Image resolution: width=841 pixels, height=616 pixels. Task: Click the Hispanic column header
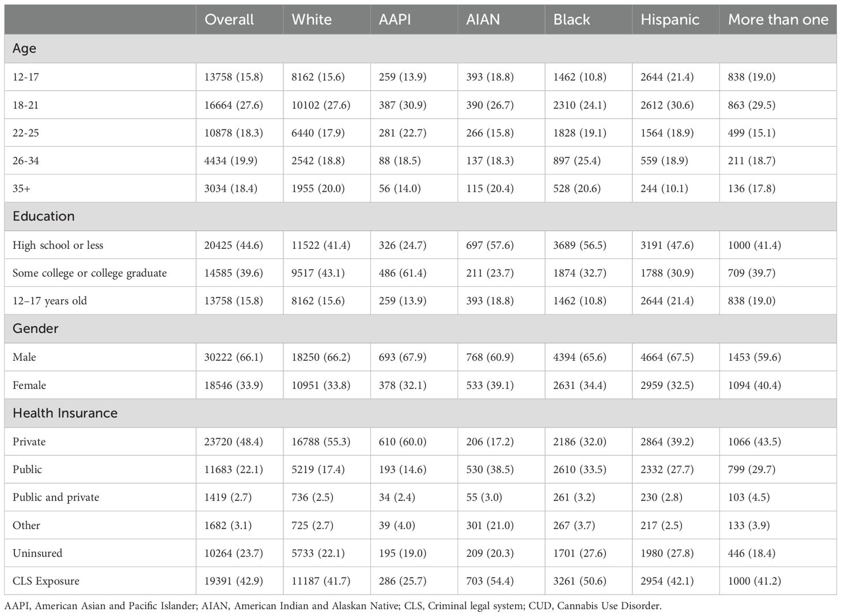click(x=669, y=20)
